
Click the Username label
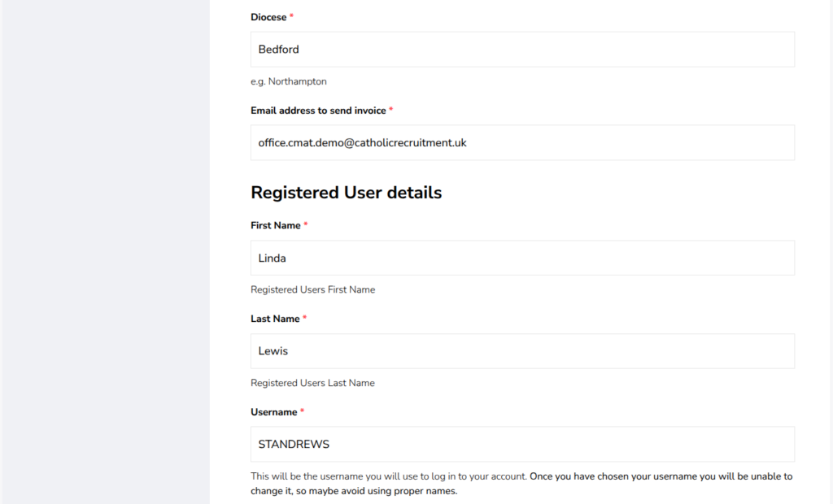[273, 412]
